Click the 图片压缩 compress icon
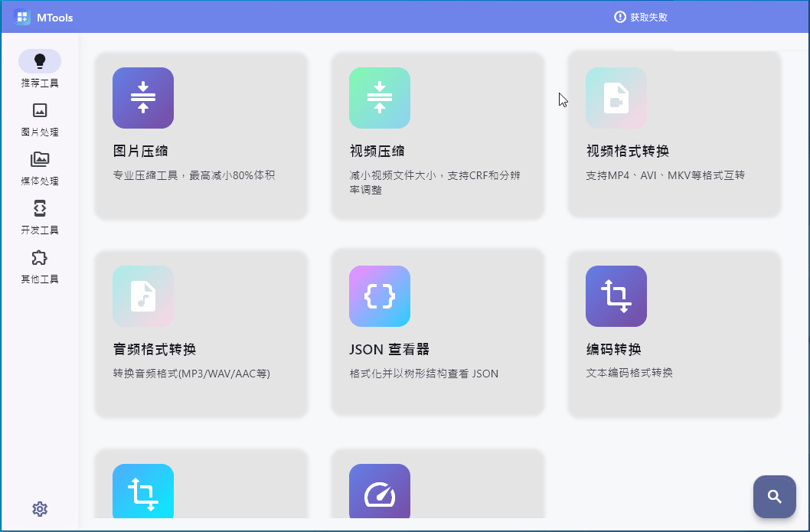The width and height of the screenshot is (810, 532). click(143, 98)
